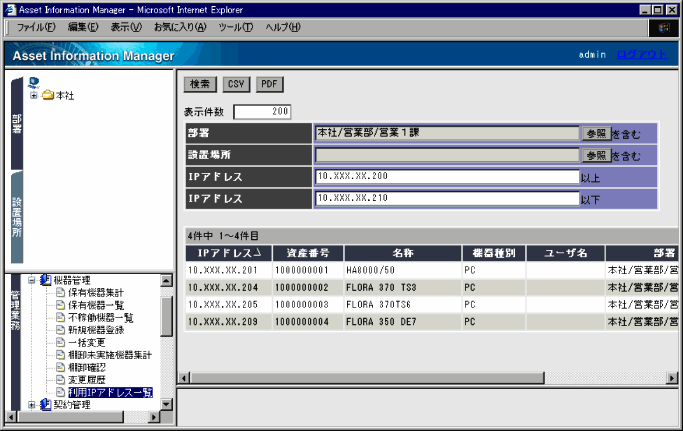Open the お気に入り(A) menu

pos(180,27)
